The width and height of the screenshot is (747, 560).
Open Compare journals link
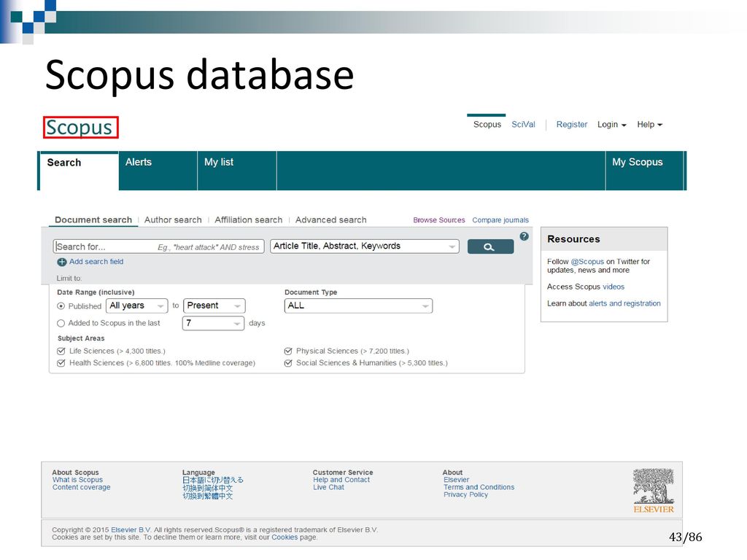click(x=500, y=220)
